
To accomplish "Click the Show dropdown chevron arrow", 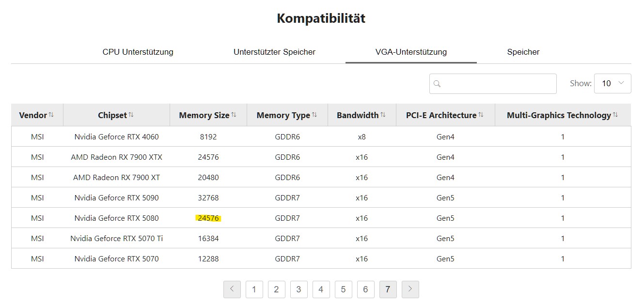I will (620, 83).
